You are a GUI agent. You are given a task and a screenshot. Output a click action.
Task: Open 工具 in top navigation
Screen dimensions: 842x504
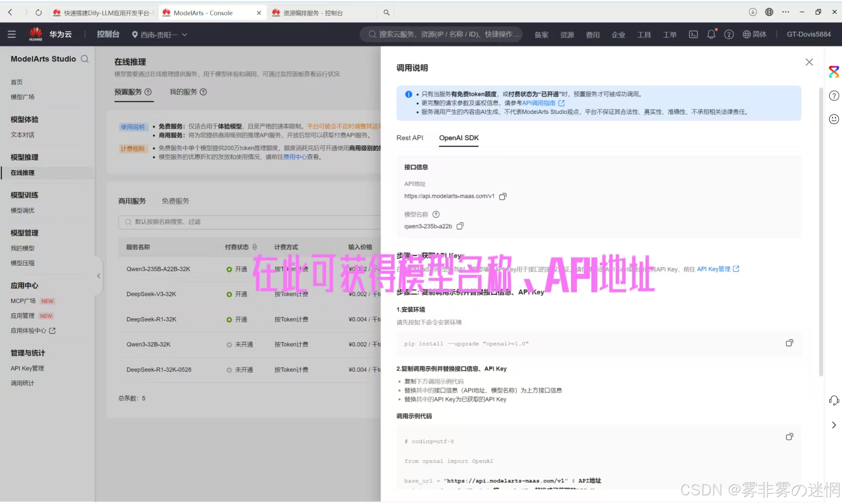pos(644,35)
